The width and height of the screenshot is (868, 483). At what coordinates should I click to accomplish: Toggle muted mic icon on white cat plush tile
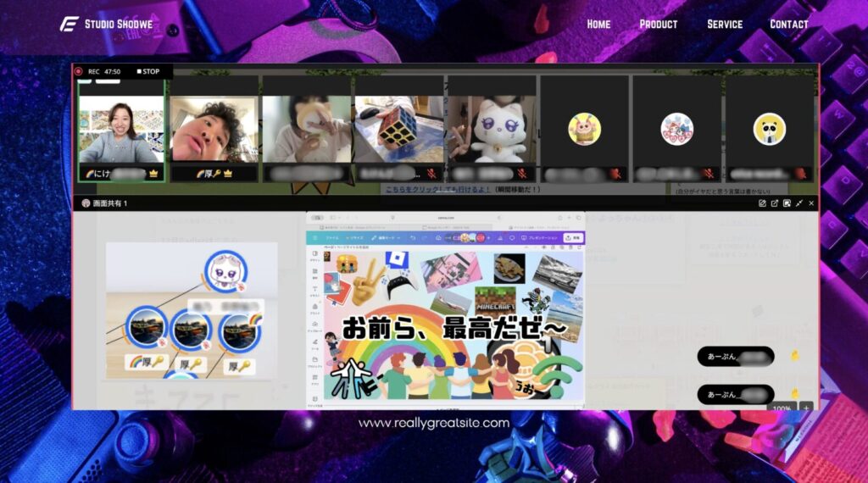[525, 173]
